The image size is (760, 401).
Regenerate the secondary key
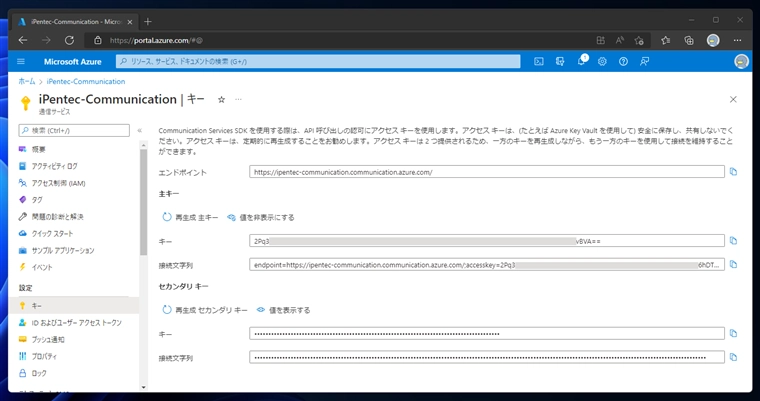pos(205,310)
